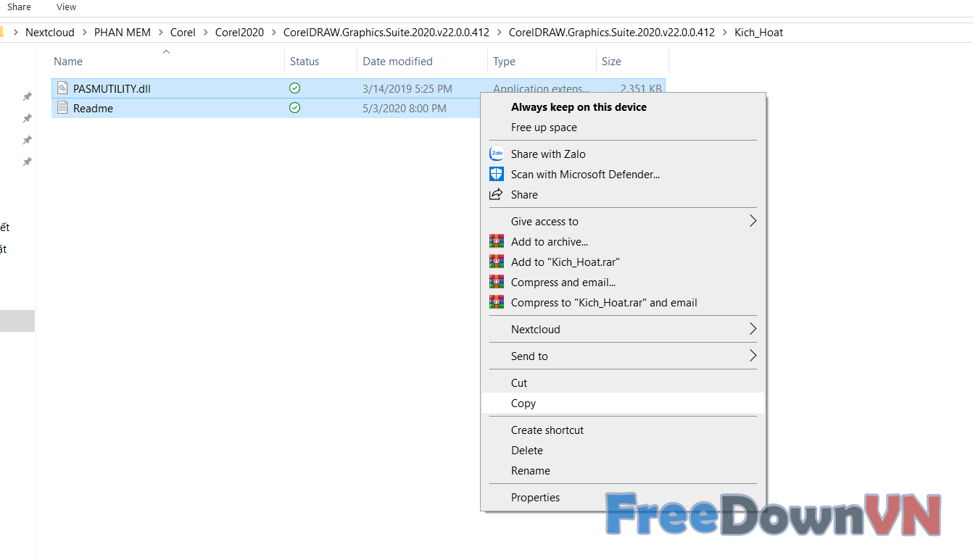Choose Always keep on this device

[579, 106]
